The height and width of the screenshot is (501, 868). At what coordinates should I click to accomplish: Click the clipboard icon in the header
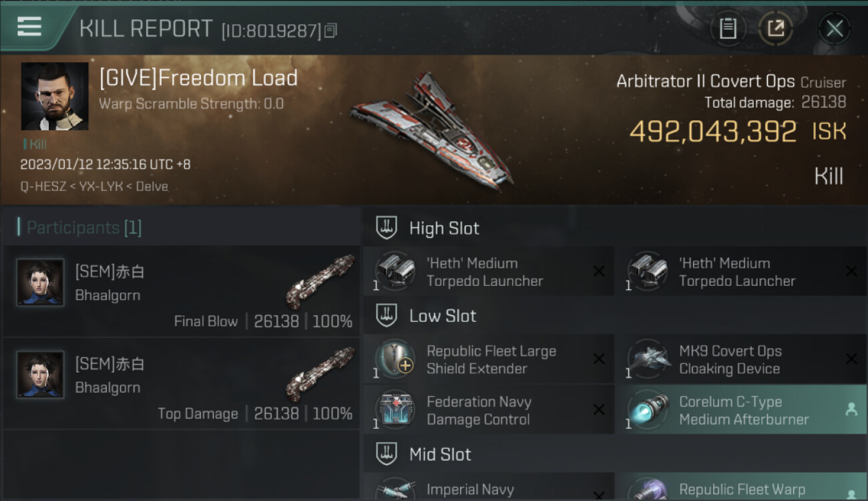(x=728, y=29)
